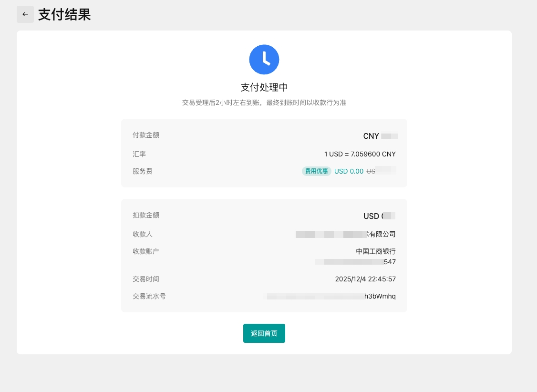Click the payee company name ending 有限公司
The height and width of the screenshot is (392, 537).
(x=346, y=234)
